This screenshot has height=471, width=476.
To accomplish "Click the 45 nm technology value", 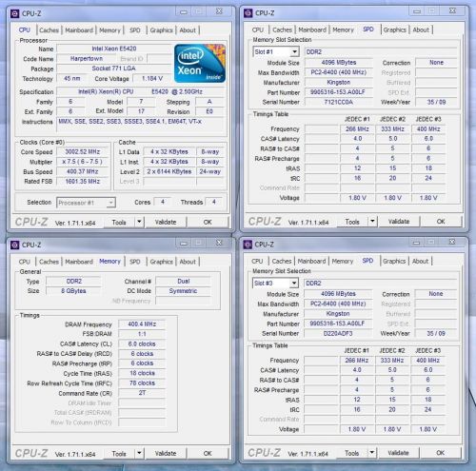I will tap(72, 78).
